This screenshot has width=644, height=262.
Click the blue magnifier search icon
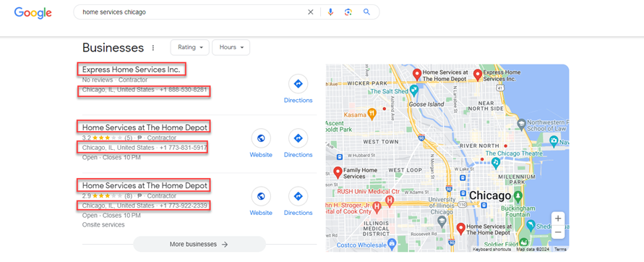(x=366, y=12)
